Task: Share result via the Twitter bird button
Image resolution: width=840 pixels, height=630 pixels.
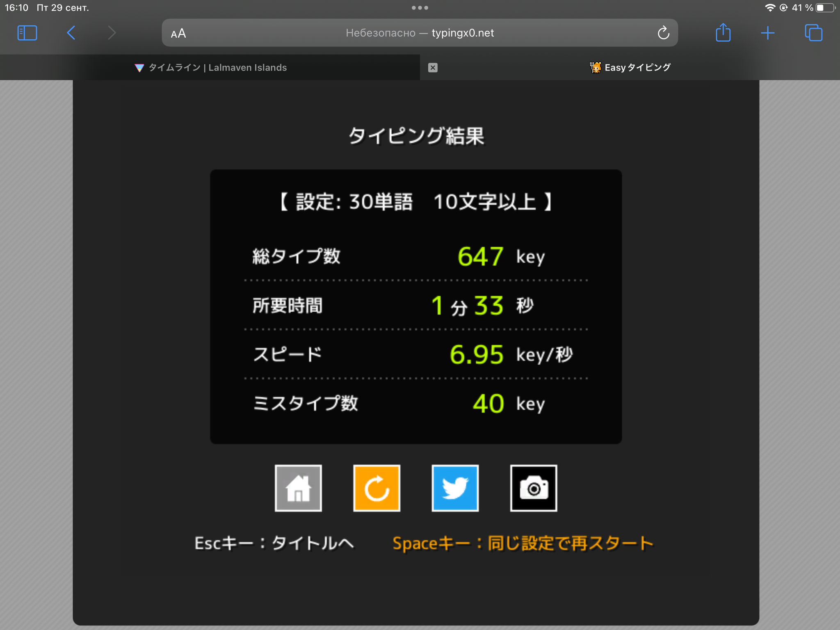Action: pos(455,488)
